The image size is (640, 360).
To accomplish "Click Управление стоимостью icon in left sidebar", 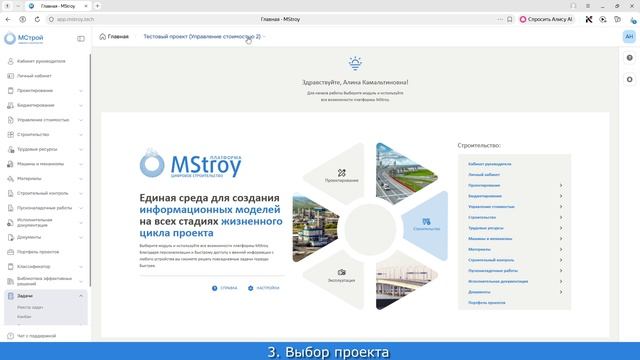I will (x=11, y=120).
